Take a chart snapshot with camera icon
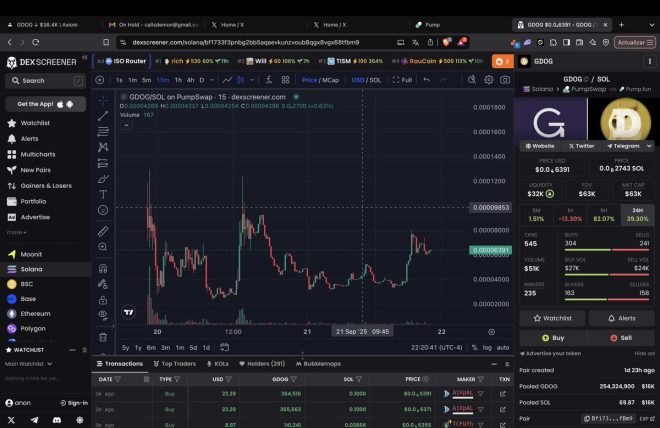This screenshot has height=428, width=660. 505,80
